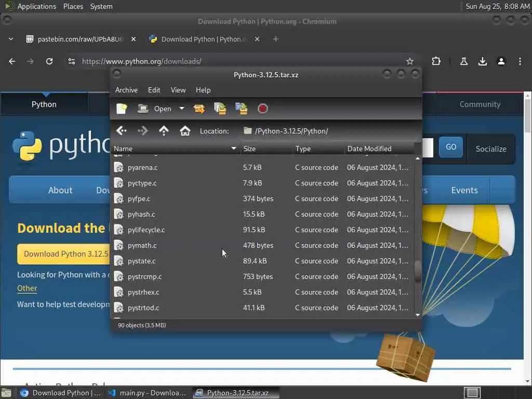This screenshot has width=532, height=399.
Task: Select the pymath.c file
Action: pyautogui.click(x=263, y=245)
